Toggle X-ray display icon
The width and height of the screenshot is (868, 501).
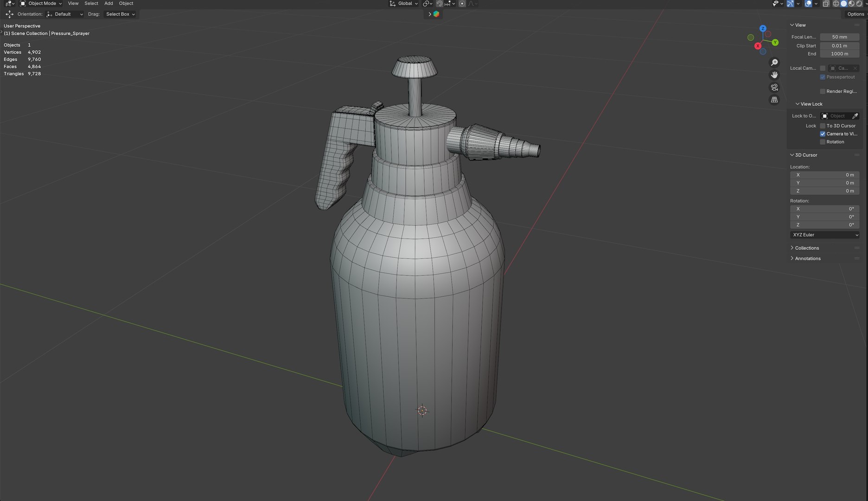[x=826, y=4]
